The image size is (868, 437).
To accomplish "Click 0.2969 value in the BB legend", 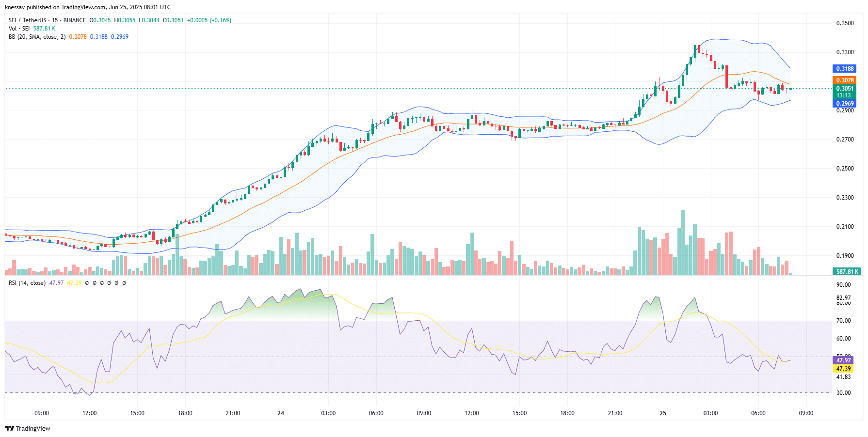I will (x=120, y=37).
